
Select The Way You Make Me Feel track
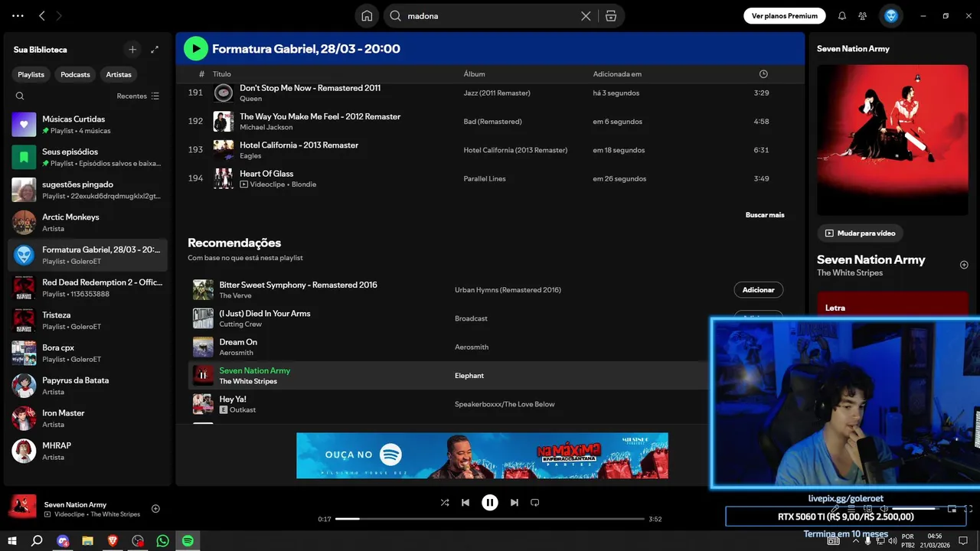[x=490, y=122]
